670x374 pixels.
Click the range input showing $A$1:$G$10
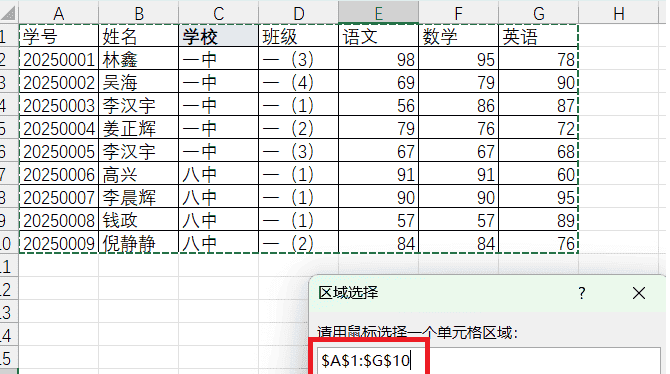(488, 361)
